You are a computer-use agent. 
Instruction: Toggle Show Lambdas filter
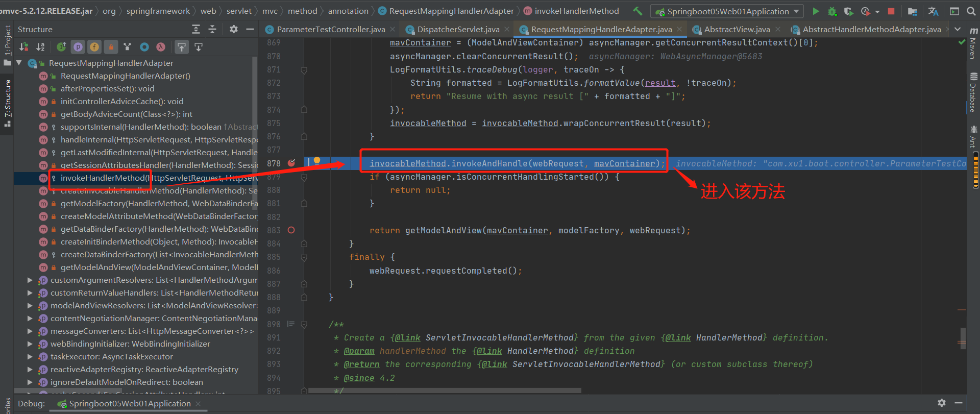[x=161, y=47]
